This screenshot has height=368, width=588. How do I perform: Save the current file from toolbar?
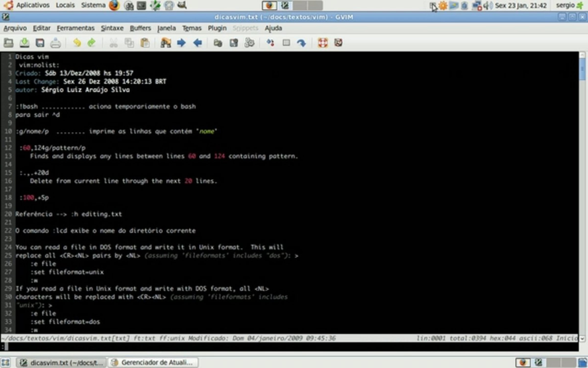[x=24, y=43]
